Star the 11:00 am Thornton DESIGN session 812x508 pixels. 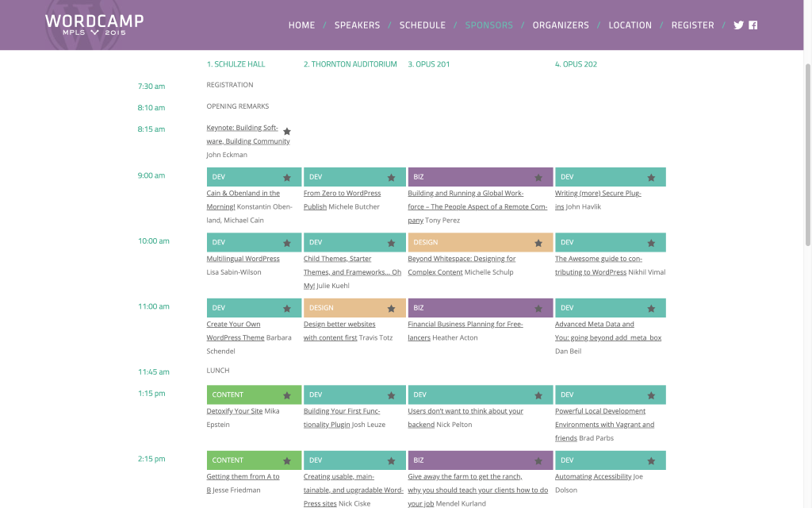click(x=391, y=309)
